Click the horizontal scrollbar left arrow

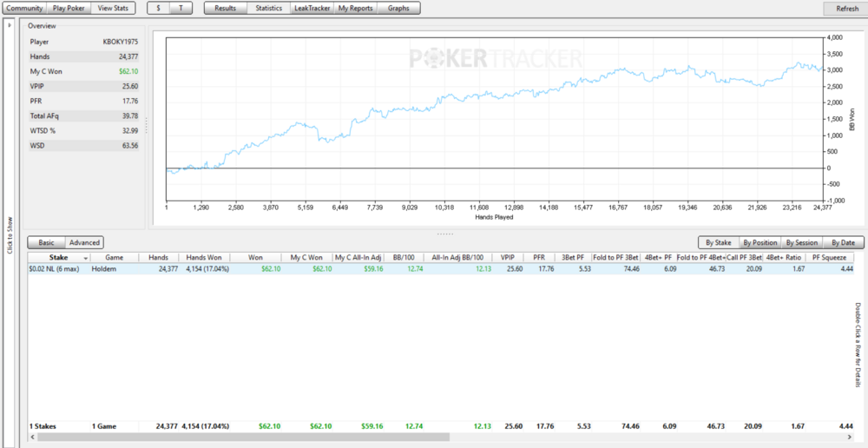32,438
